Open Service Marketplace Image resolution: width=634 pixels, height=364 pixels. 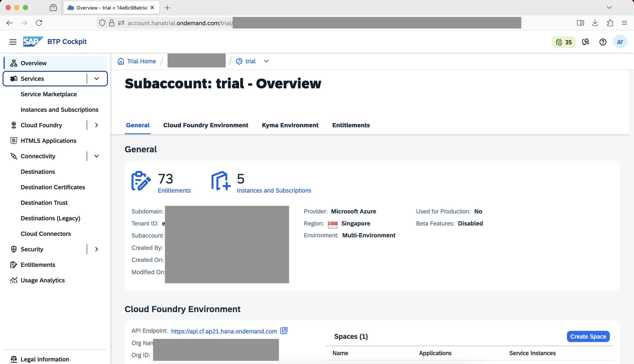pos(49,94)
